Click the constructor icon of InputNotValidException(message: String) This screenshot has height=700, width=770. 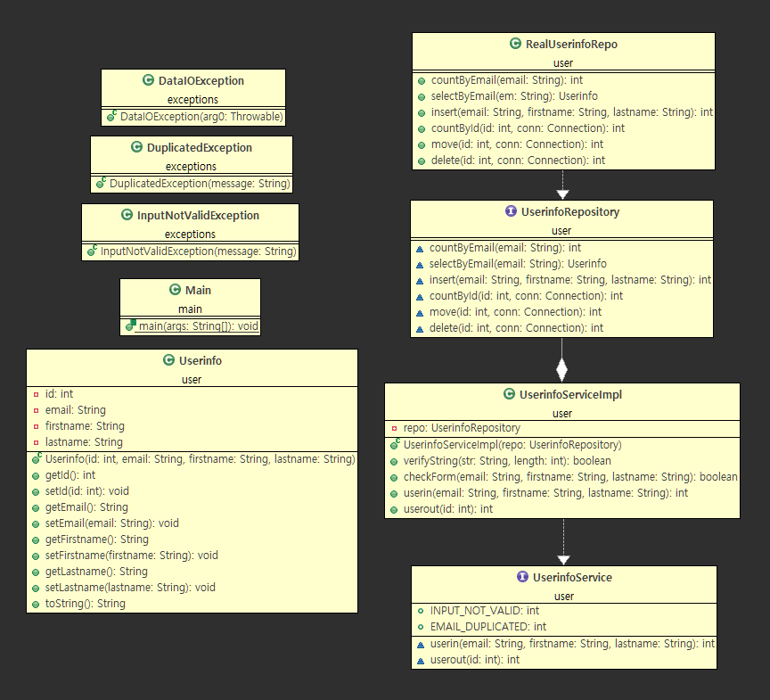pos(92,251)
